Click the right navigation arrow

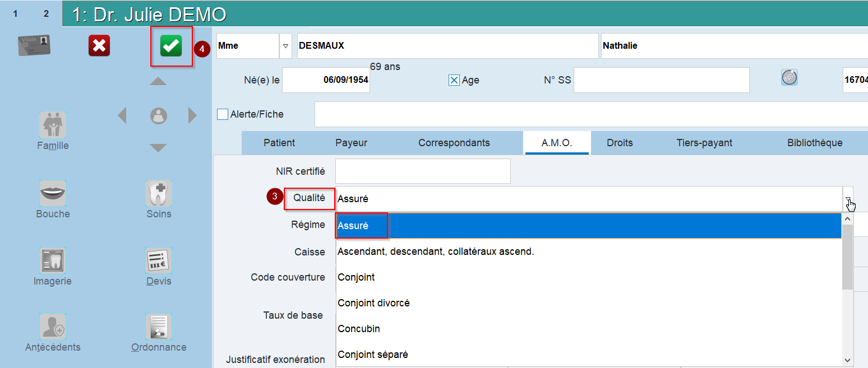[x=193, y=115]
